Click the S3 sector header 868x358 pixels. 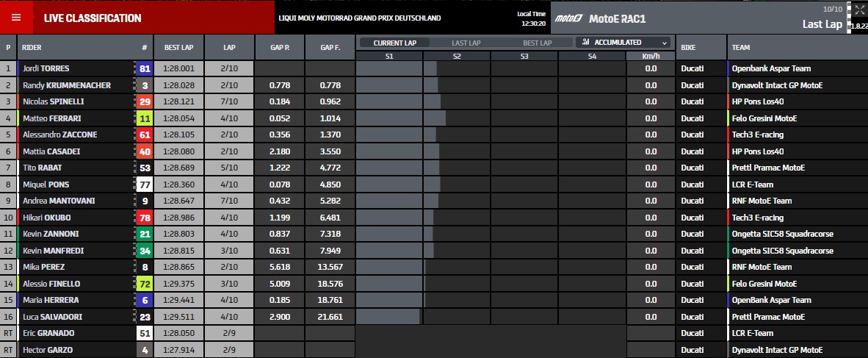coord(524,56)
